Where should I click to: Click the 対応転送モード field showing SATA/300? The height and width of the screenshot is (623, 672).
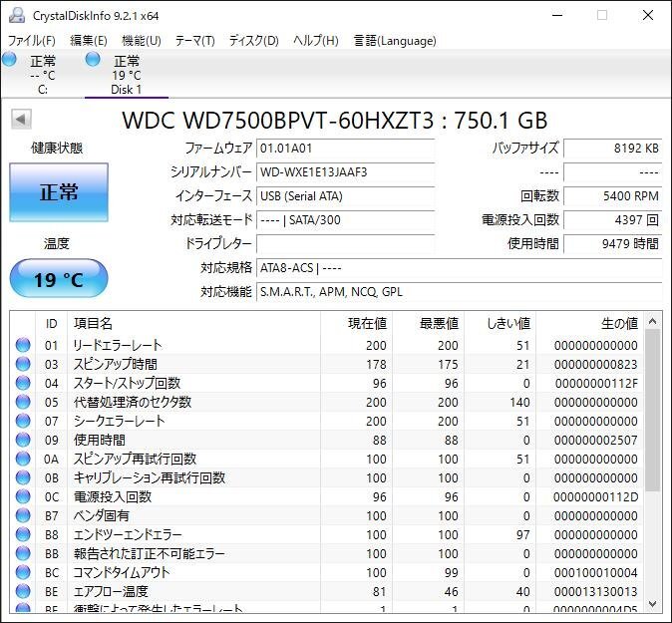tap(345, 220)
